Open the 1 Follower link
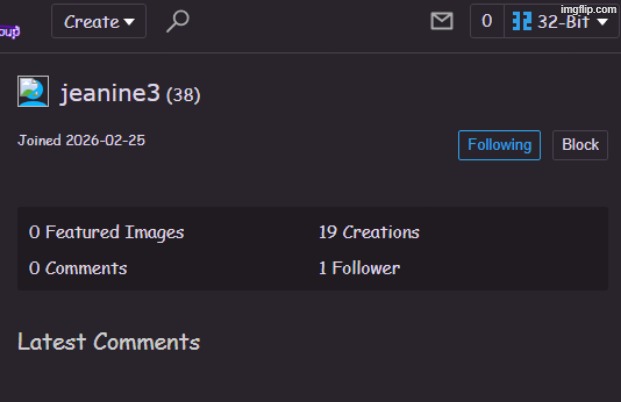This screenshot has height=402, width=621. pyautogui.click(x=359, y=268)
